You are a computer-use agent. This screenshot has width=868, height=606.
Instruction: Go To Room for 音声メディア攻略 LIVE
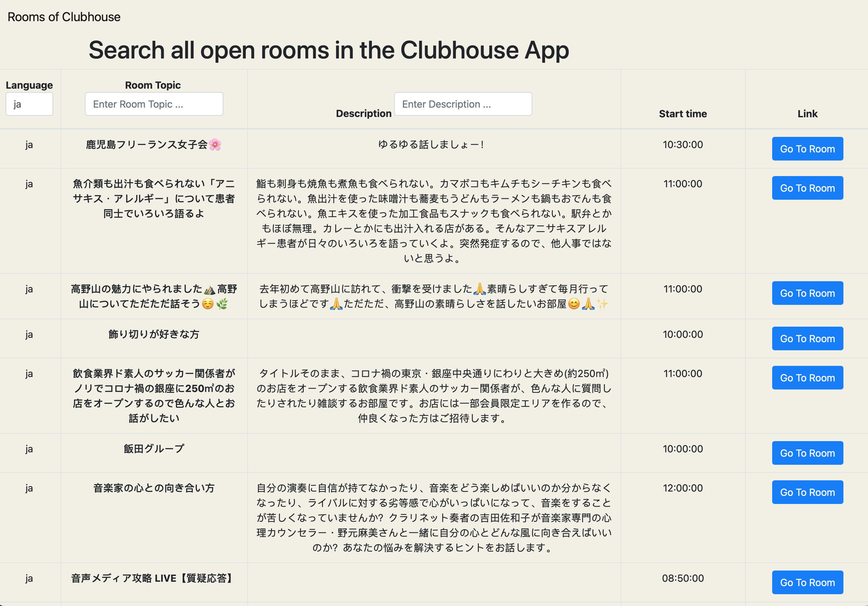click(807, 583)
